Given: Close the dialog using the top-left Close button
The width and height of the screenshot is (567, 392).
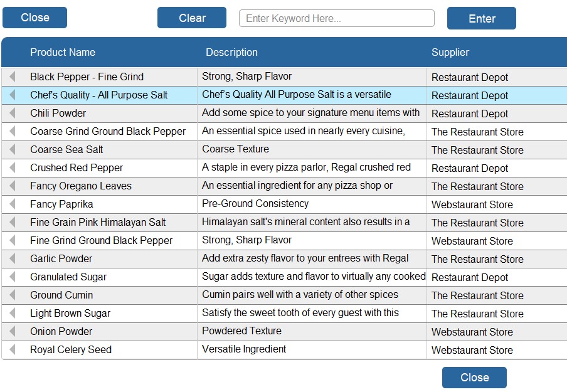Looking at the screenshot, I should tap(35, 18).
